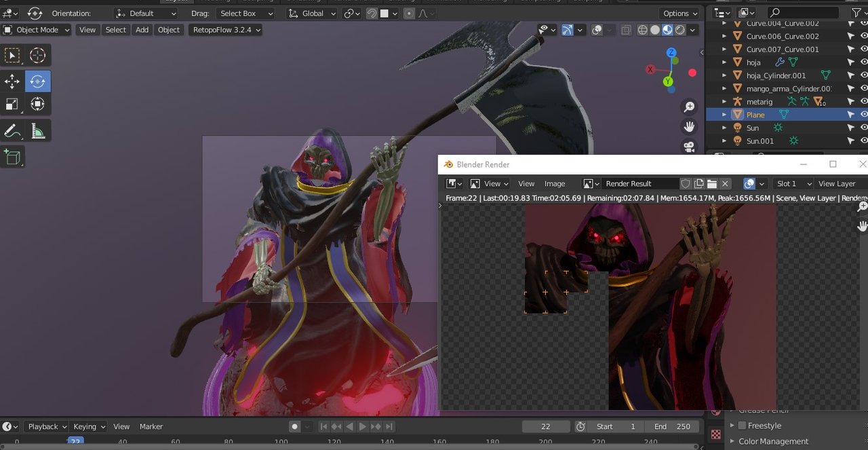Toggle X-ray mode button
This screenshot has height=450, width=868.
click(x=626, y=30)
